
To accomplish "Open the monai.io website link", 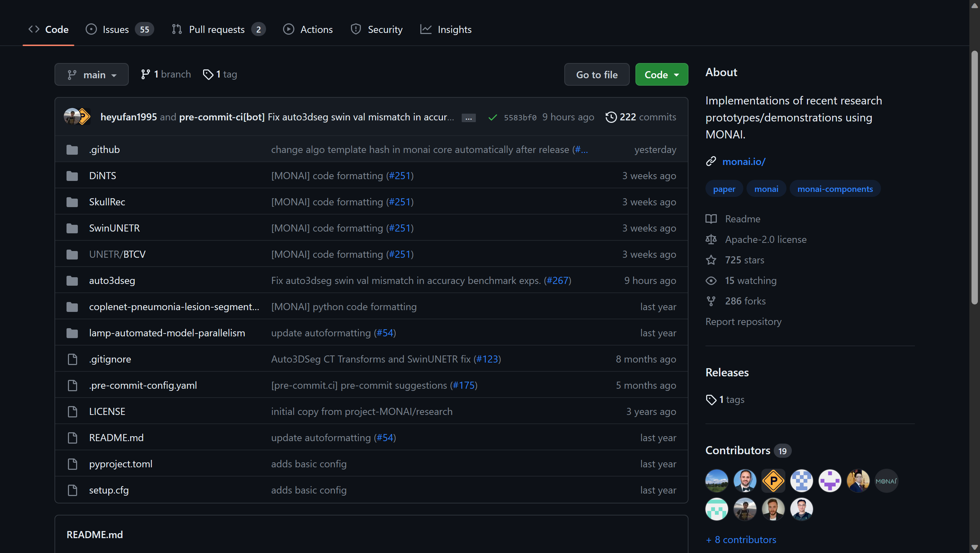I will coord(743,161).
